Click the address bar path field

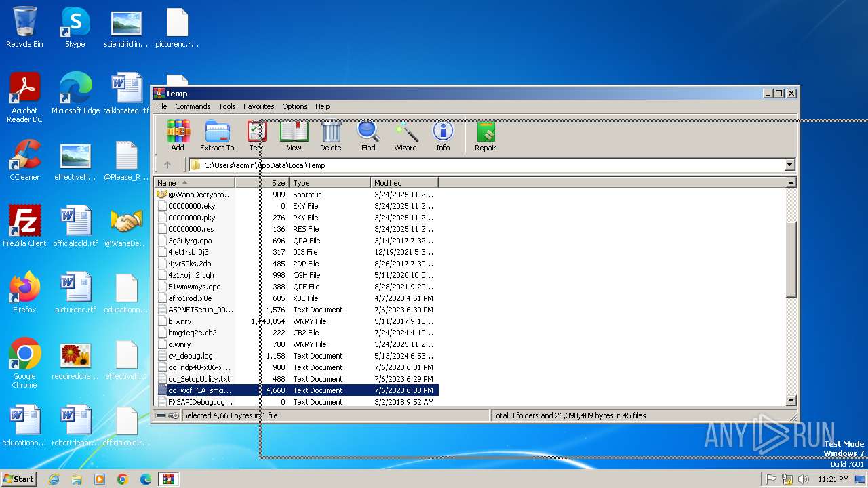486,165
